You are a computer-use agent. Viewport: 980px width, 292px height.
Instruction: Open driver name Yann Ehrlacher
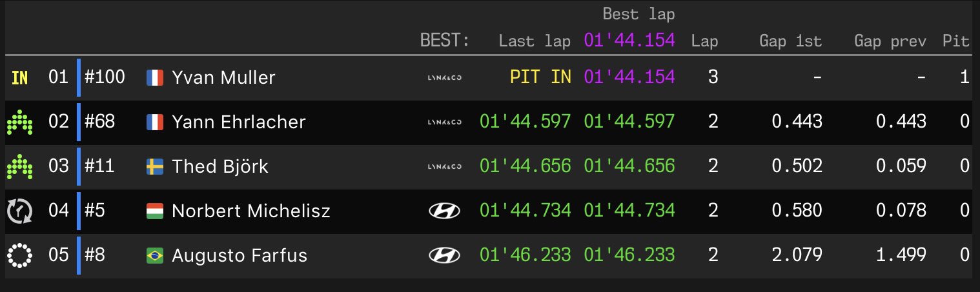coord(238,122)
